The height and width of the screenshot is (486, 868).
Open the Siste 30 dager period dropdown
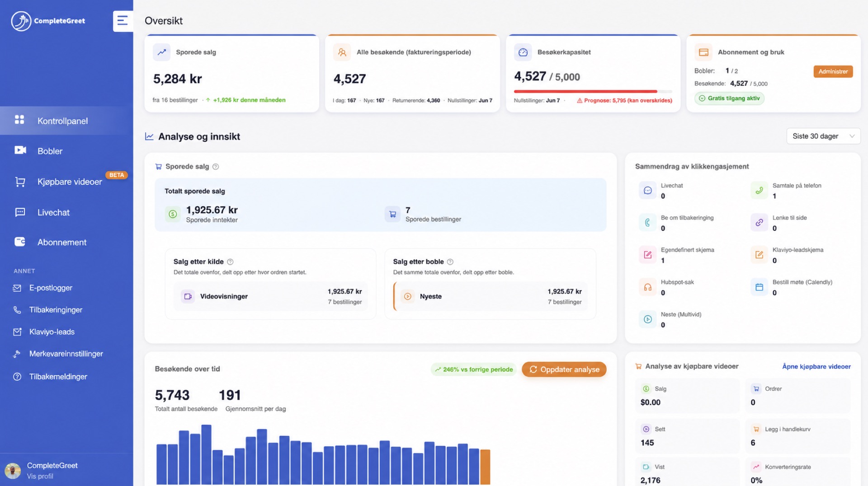823,136
